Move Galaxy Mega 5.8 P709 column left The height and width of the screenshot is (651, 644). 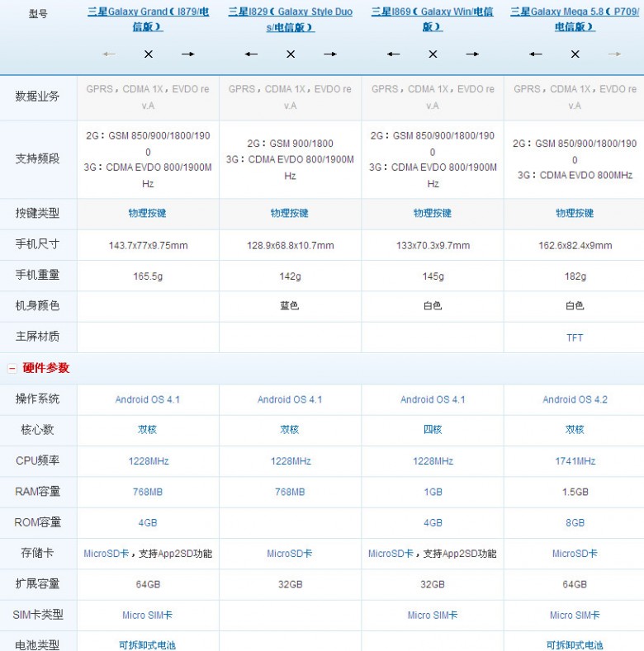(x=536, y=54)
